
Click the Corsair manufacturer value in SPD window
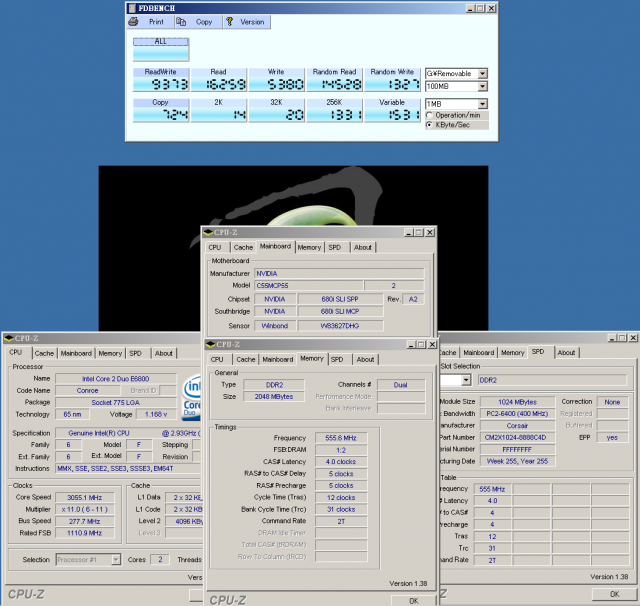(517, 426)
